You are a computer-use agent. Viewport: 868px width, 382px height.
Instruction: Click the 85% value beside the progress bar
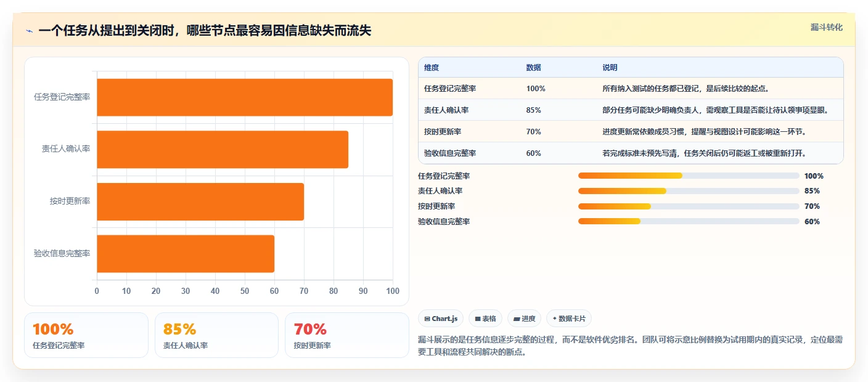coord(812,191)
